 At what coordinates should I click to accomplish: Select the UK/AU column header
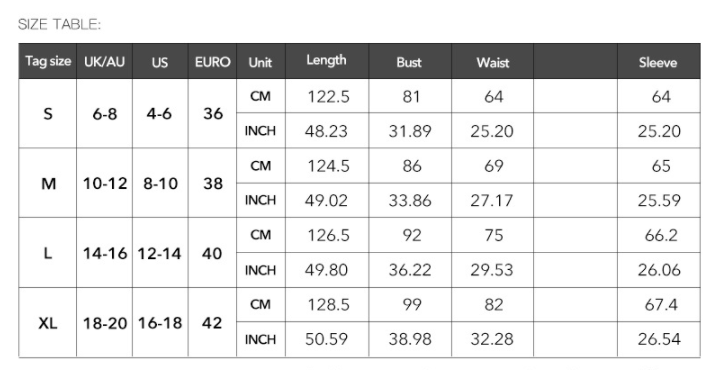105,61
